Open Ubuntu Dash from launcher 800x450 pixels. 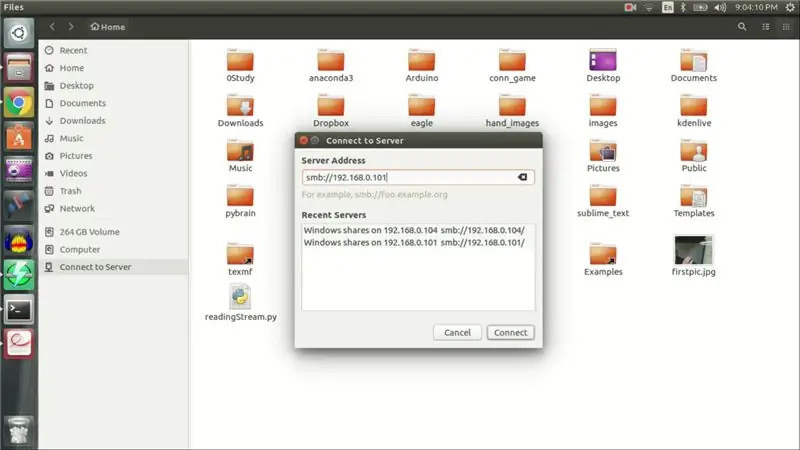click(19, 33)
